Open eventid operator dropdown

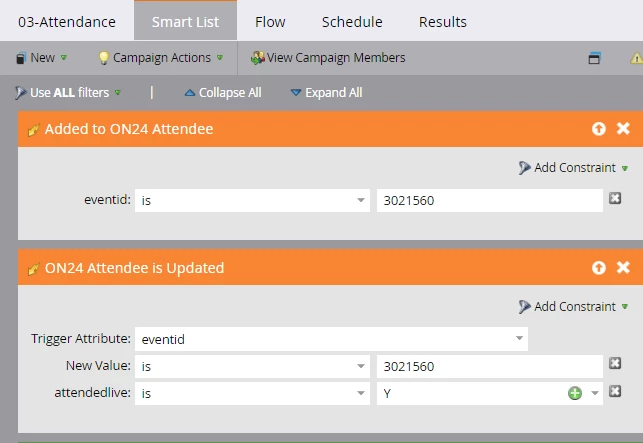pyautogui.click(x=252, y=200)
